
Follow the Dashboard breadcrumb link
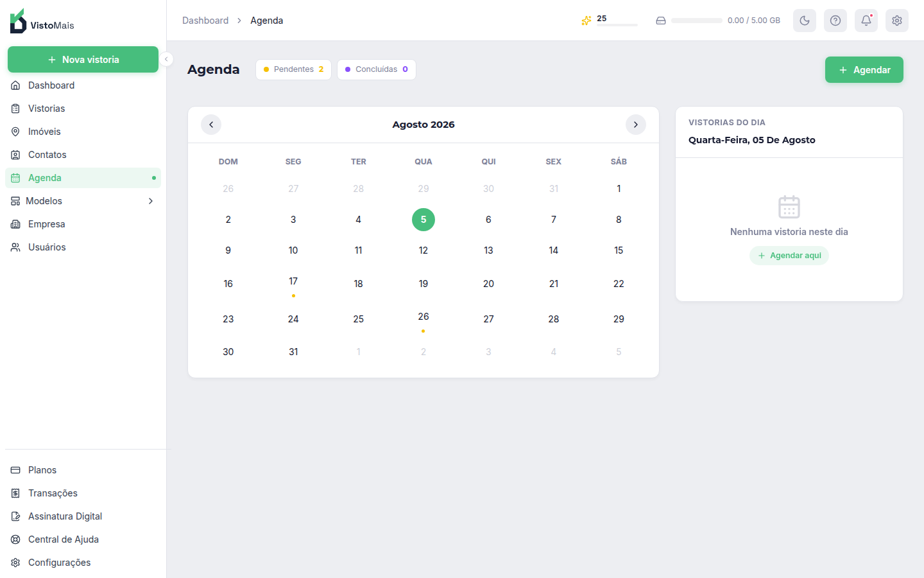pos(205,21)
